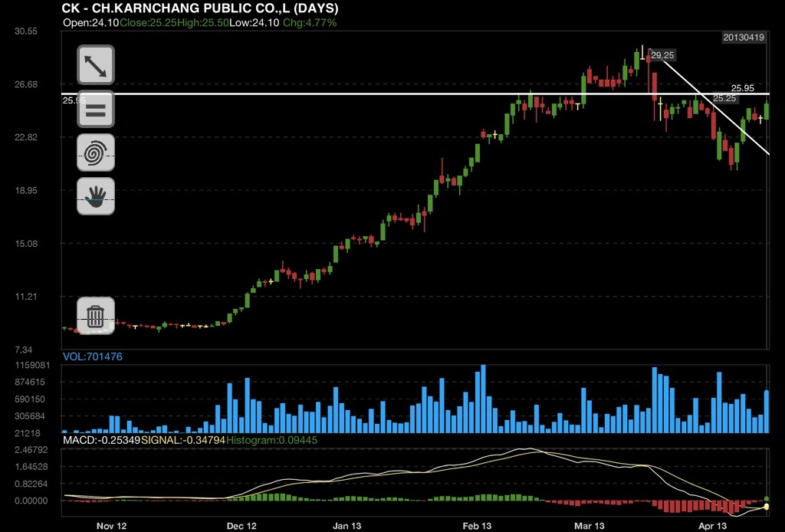Click the 0.82264 MACD axis label

31,484
